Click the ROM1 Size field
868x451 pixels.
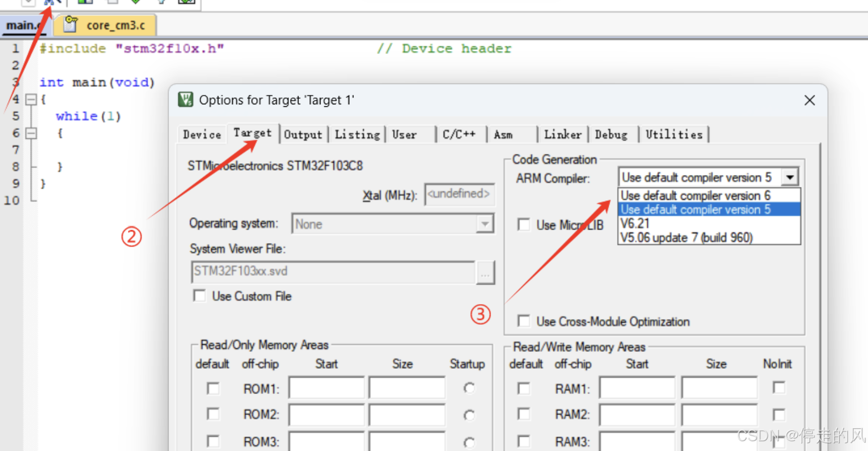point(407,388)
